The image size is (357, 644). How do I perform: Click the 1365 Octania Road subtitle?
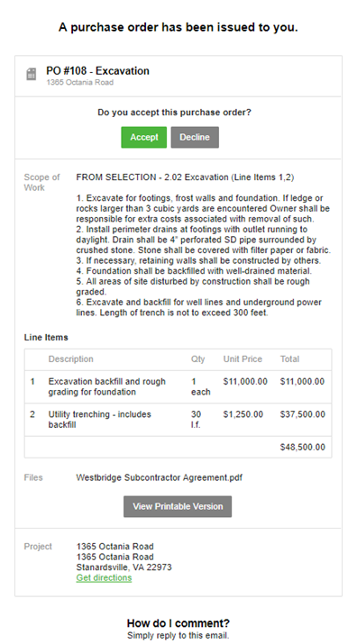(80, 82)
